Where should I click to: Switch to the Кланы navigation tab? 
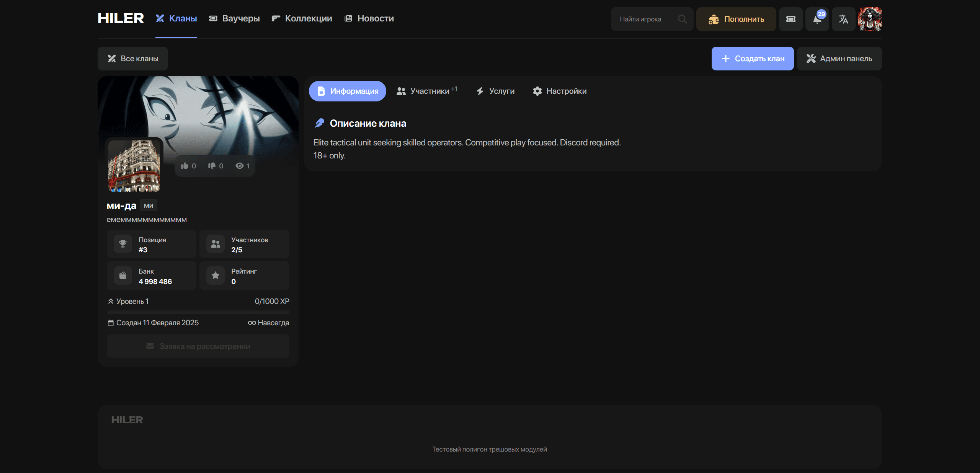click(x=176, y=18)
